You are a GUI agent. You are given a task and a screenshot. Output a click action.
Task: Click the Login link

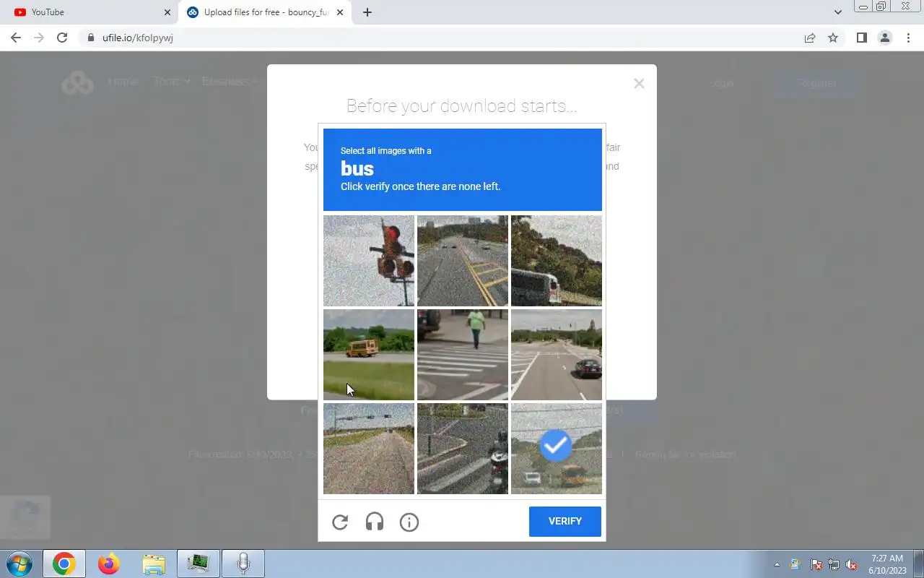point(721,84)
